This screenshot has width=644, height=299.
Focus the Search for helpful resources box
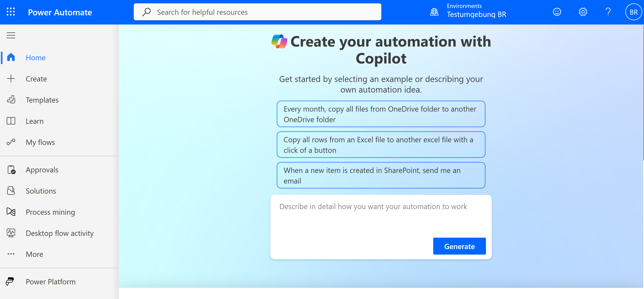(257, 12)
